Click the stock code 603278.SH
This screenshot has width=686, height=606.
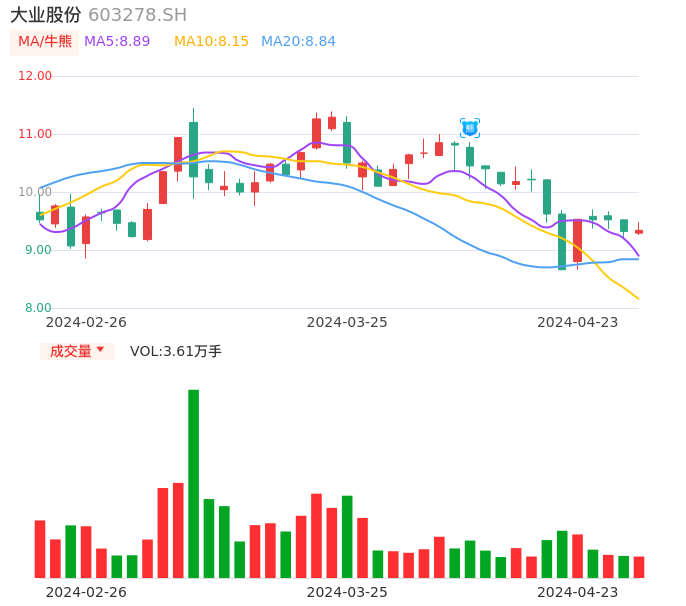137,15
